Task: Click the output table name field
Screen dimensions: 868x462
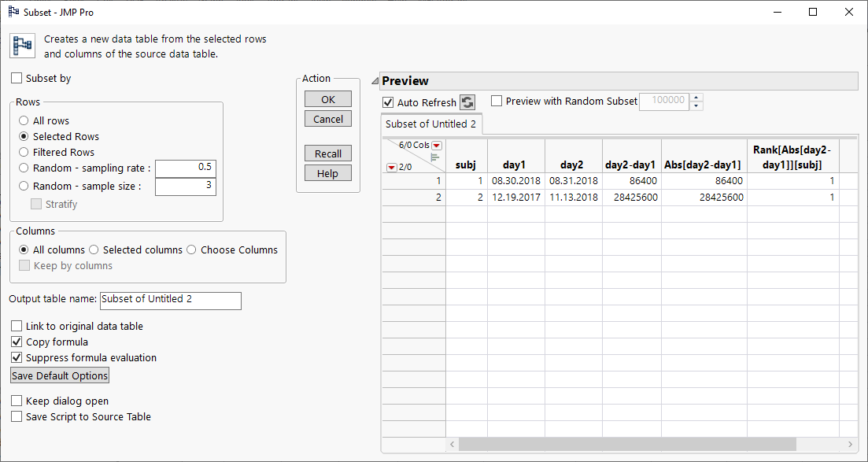Action: 170,301
